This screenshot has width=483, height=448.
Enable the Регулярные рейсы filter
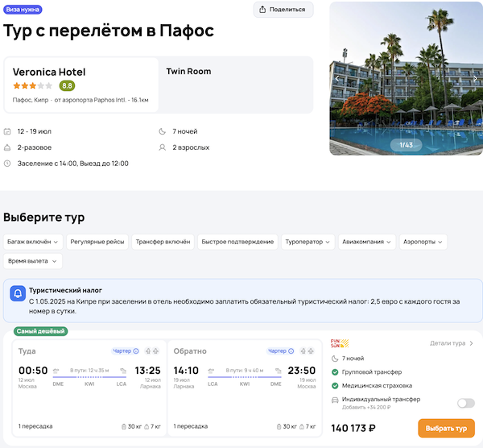point(97,242)
